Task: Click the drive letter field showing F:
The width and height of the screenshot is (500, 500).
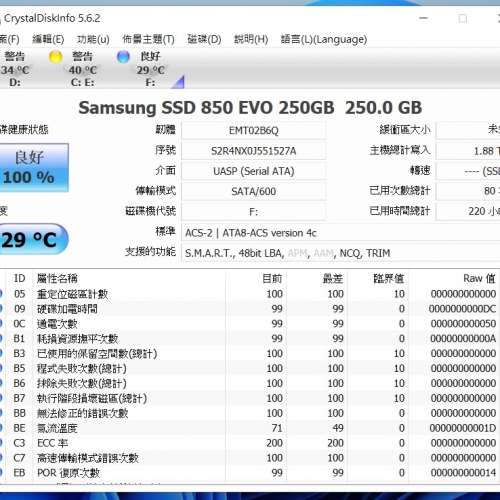Action: pyautogui.click(x=254, y=212)
